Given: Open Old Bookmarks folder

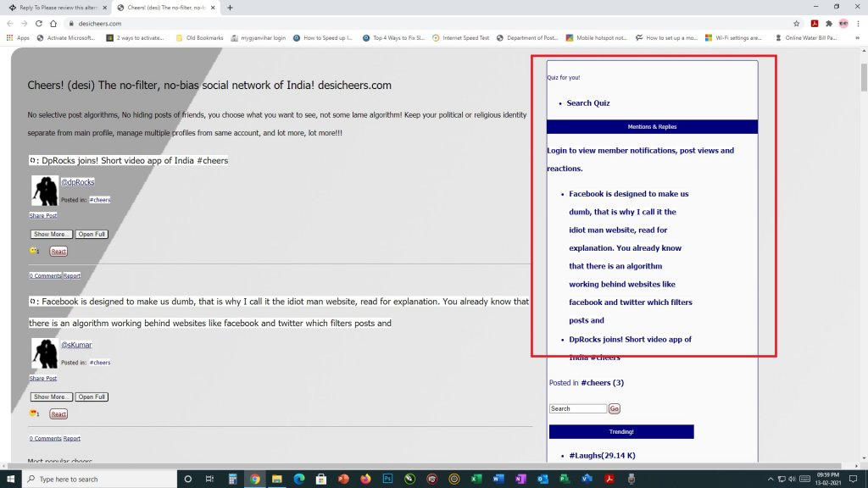Looking at the screenshot, I should coord(199,37).
